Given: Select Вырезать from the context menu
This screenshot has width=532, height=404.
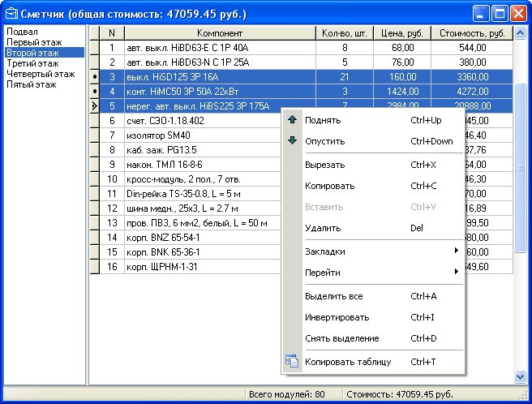Looking at the screenshot, I should tap(373, 165).
